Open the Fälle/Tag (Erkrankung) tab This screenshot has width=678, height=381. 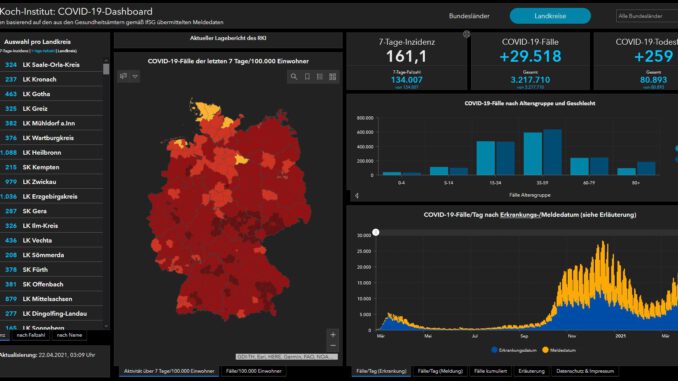(381, 371)
